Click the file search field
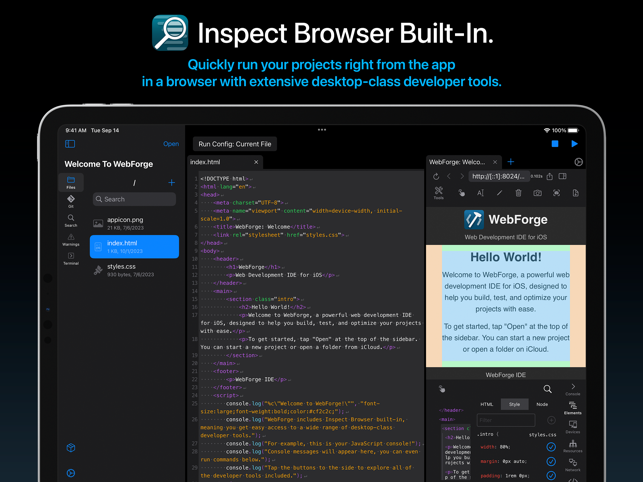The width and height of the screenshot is (643, 482). coord(134,199)
